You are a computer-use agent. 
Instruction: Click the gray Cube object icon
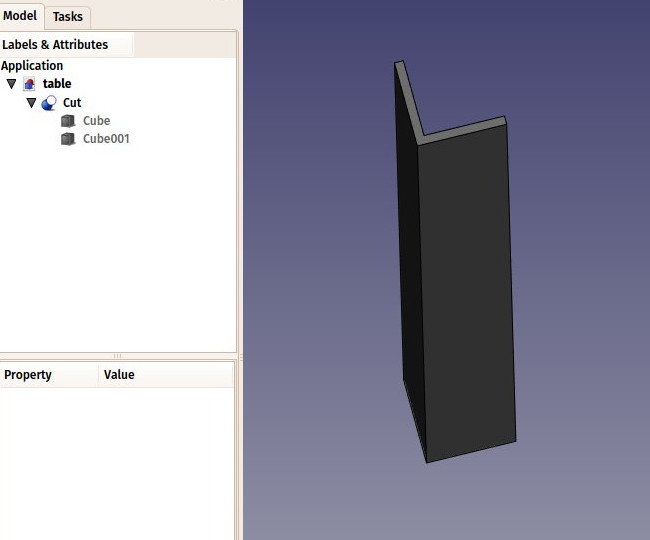[68, 121]
